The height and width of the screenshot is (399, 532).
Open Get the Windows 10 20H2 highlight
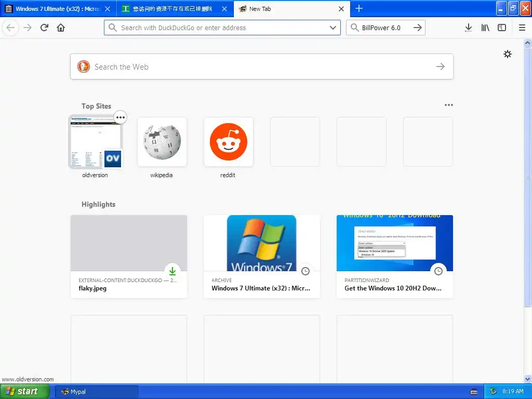click(395, 257)
